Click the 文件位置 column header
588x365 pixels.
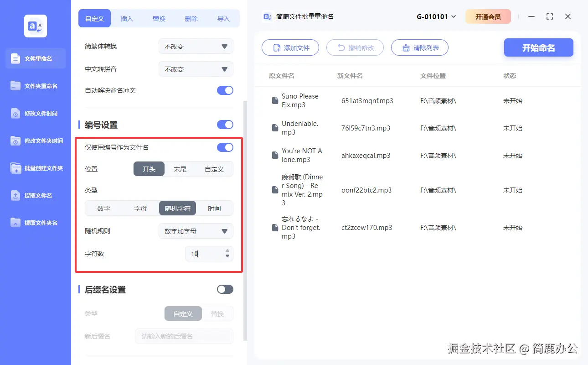(x=433, y=76)
